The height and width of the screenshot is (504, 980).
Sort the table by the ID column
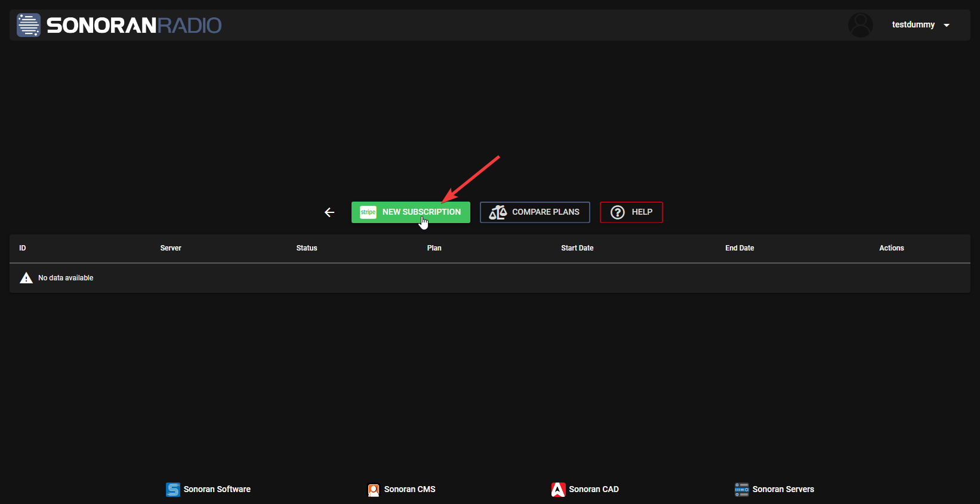(23, 248)
